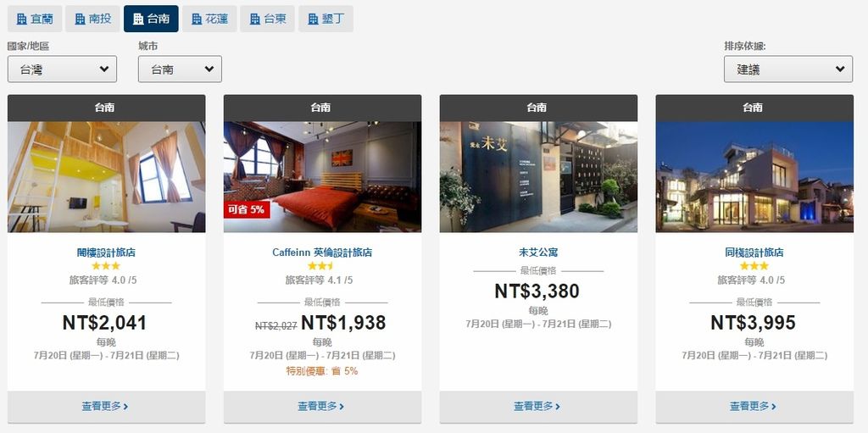Screen dimensions: 868x433
Task: Open the 未艾公寓 entrance photo
Action: [538, 176]
